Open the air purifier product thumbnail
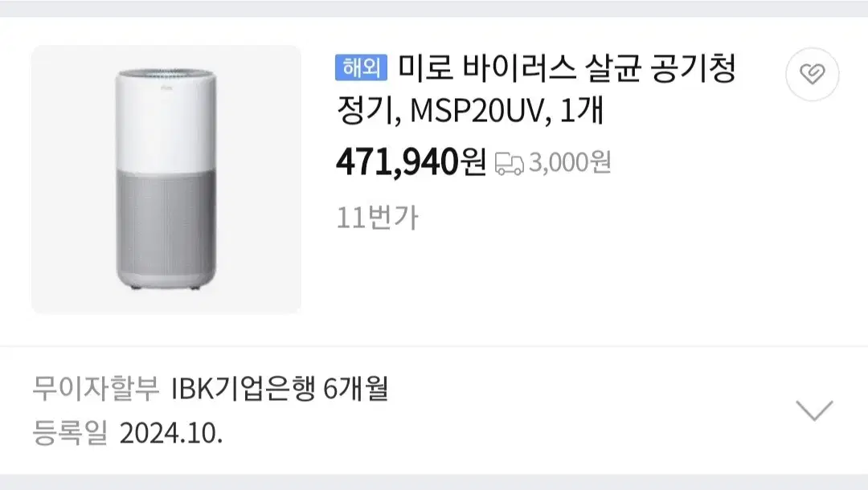The width and height of the screenshot is (868, 490). coord(166,179)
